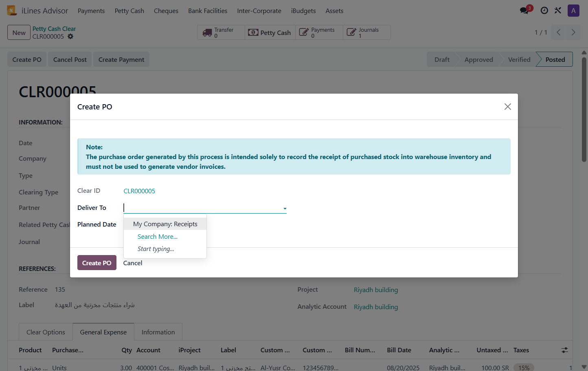Open the record settings gear icon
This screenshot has width=588, height=371.
point(70,37)
